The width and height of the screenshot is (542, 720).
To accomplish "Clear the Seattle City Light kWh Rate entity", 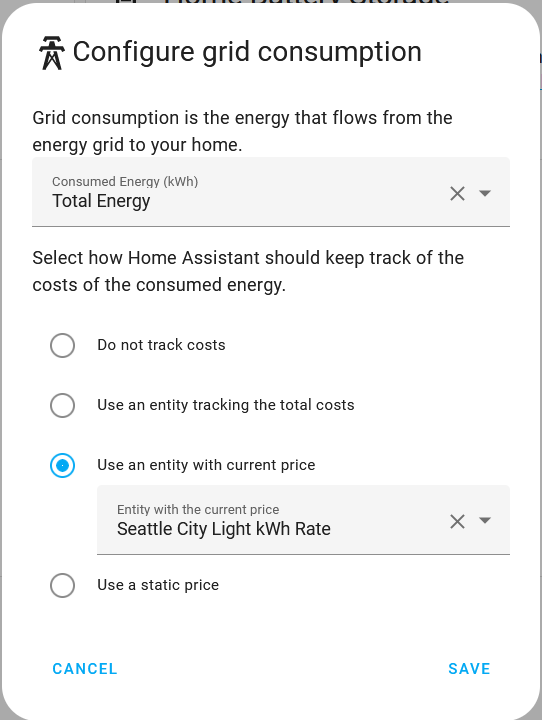I will pyautogui.click(x=457, y=521).
